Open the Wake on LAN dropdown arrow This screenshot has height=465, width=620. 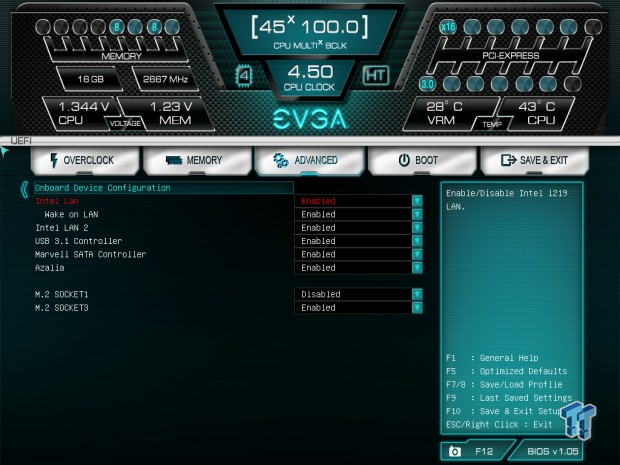point(417,214)
